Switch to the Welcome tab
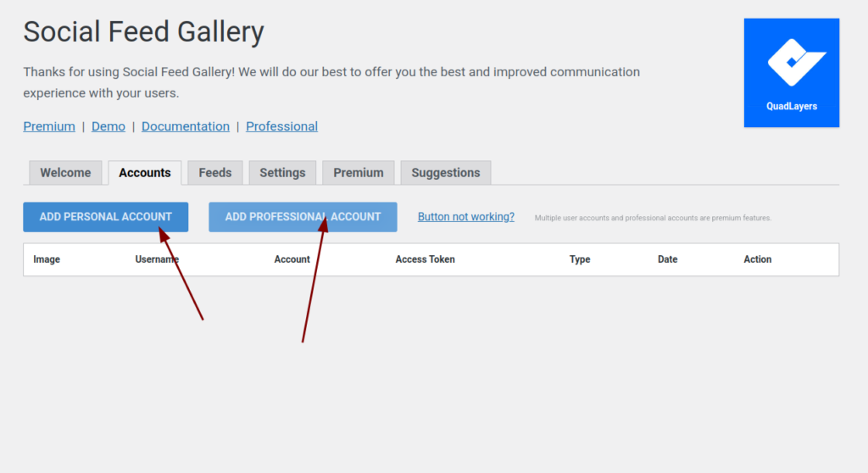Viewport: 868px width, 473px height. [65, 173]
